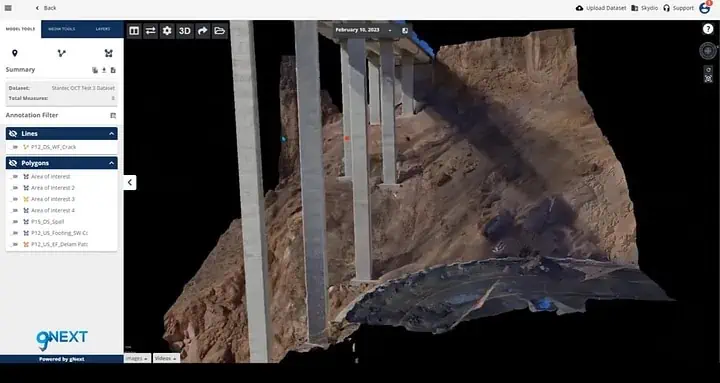720x383 pixels.
Task: Select the line measure tool
Action: pyautogui.click(x=62, y=53)
